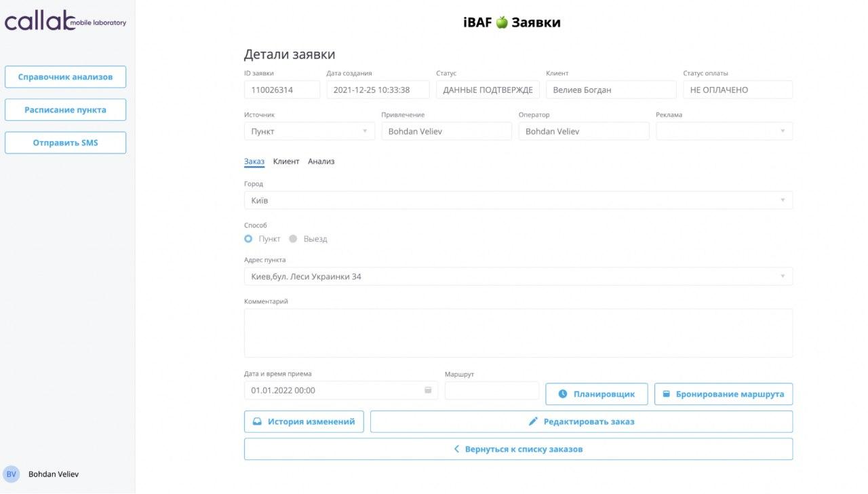The image size is (868, 494).
Task: Select the Пункт radio option
Action: 248,239
